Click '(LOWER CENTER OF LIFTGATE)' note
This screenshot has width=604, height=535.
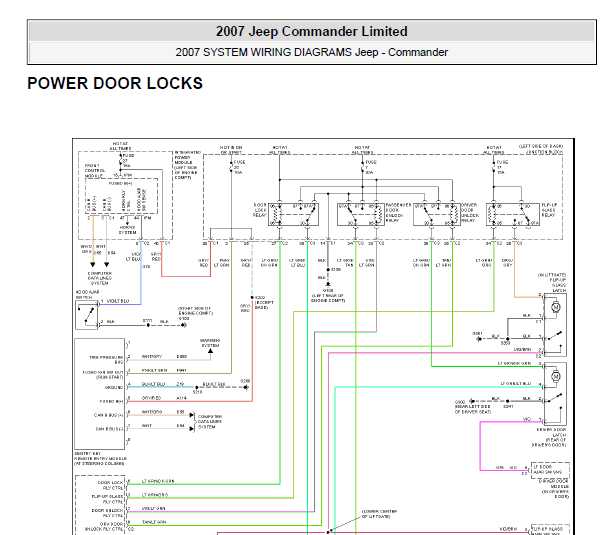coord(379,513)
